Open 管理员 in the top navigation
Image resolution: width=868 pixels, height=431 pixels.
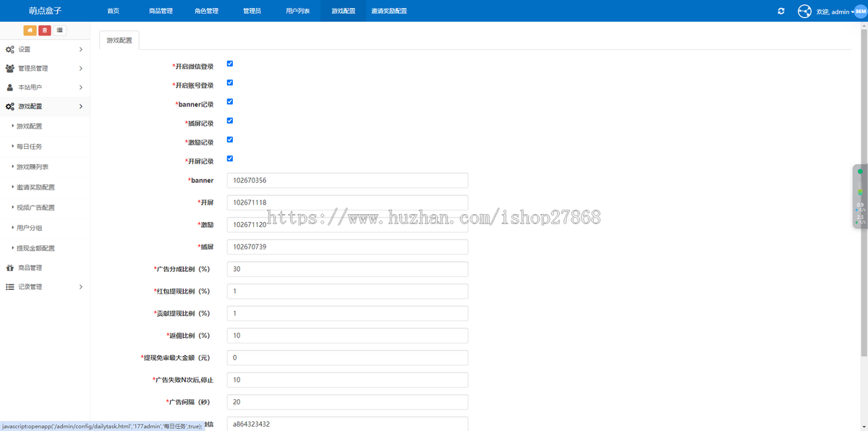point(252,11)
